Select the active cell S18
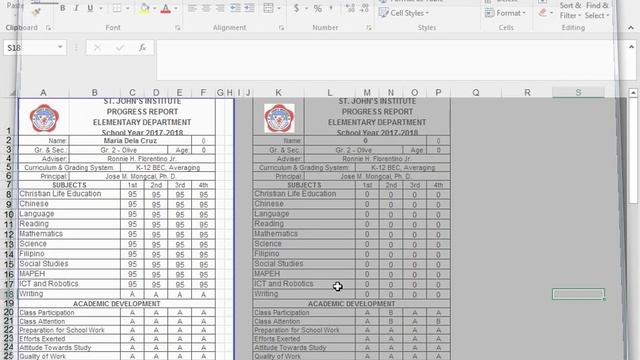 [x=578, y=294]
